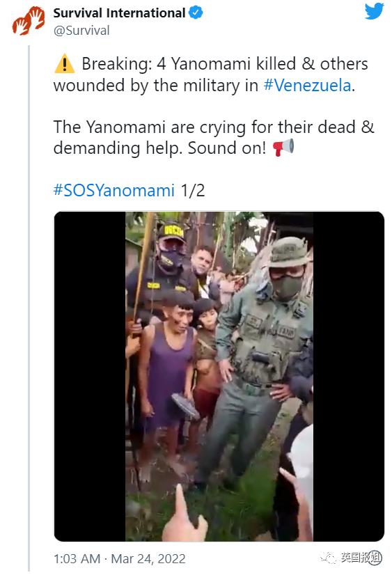The width and height of the screenshot is (392, 575).
Task: Click the Survival International hands avatar
Action: coord(29,21)
